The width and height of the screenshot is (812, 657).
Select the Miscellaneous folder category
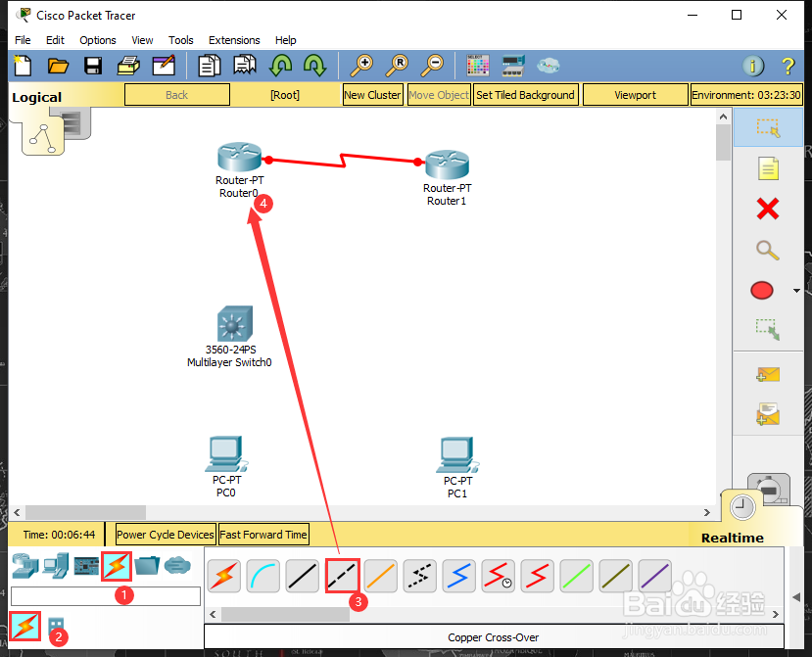point(147,565)
